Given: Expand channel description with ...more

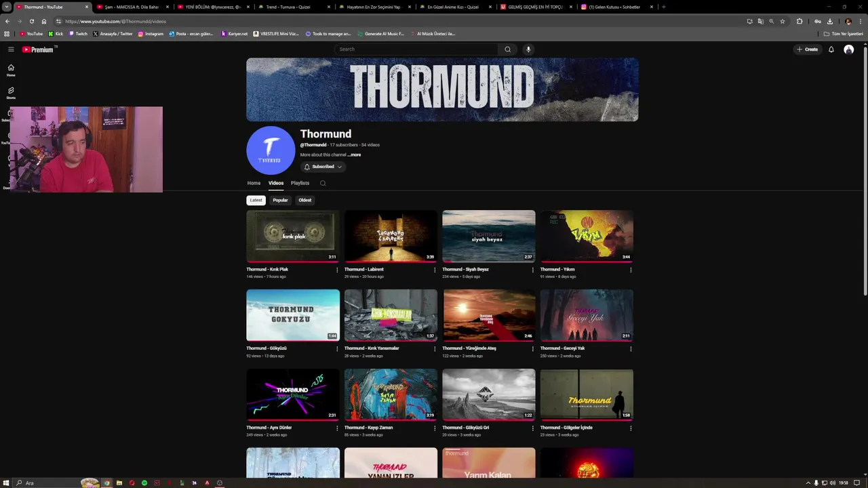Looking at the screenshot, I should click(354, 155).
